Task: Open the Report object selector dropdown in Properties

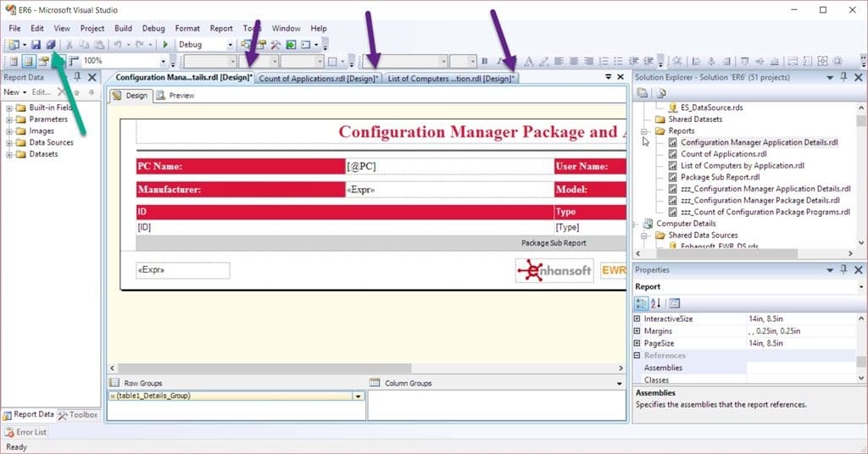Action: click(861, 286)
